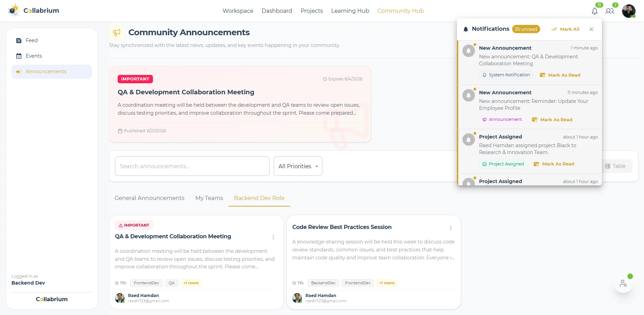Click the bell icon beside the Notifications title
This screenshot has height=315, width=644.
(x=466, y=29)
